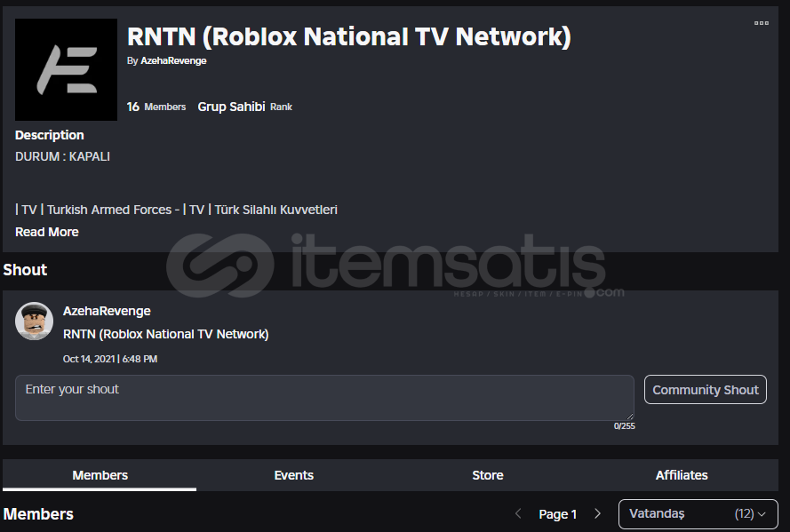
Task: Click the Community Shout button
Action: 706,390
